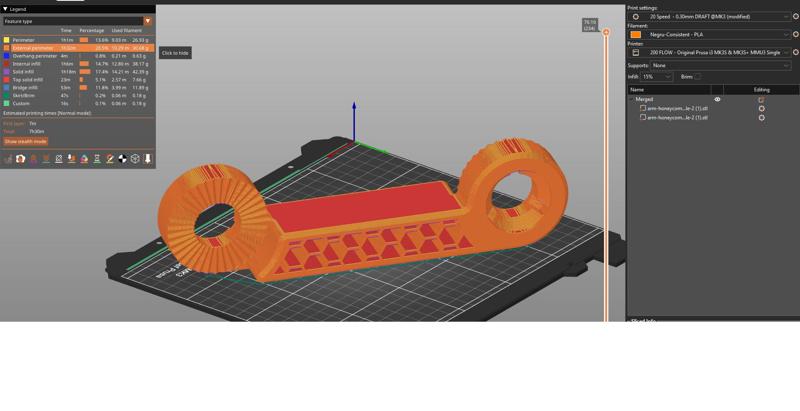Toggle Retractions visibility icon
Viewport: 800px width, 411px height.
tap(33, 159)
